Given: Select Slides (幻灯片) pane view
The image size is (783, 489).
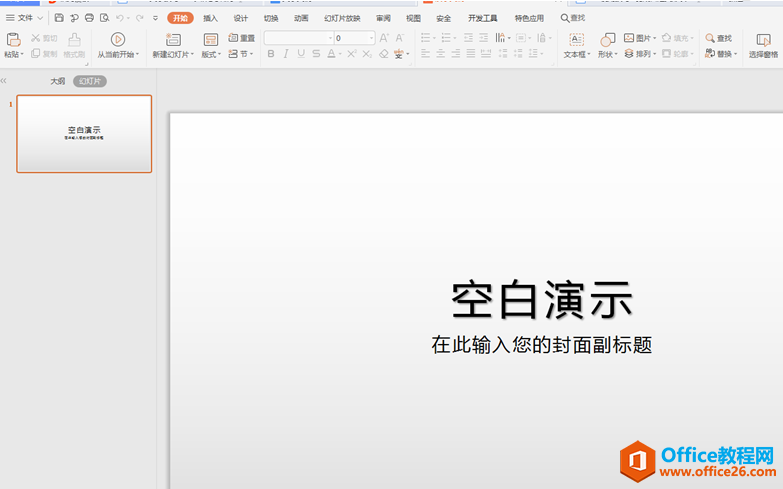Looking at the screenshot, I should (90, 81).
